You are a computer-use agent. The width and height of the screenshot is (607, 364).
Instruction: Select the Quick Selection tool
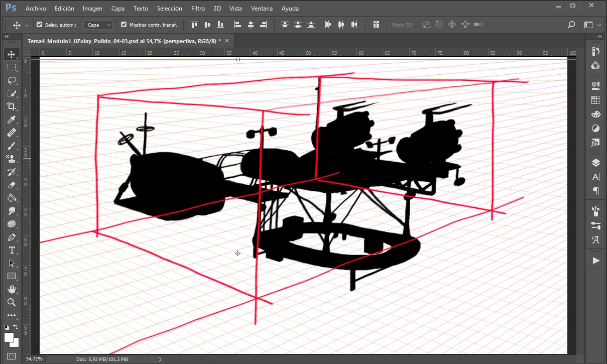pyautogui.click(x=12, y=93)
